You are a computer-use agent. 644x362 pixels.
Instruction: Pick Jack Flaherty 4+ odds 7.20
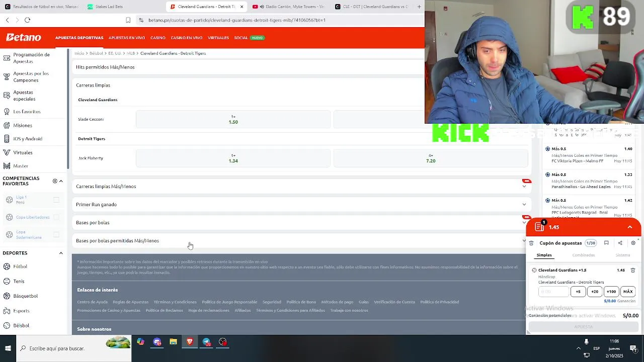[x=431, y=158]
